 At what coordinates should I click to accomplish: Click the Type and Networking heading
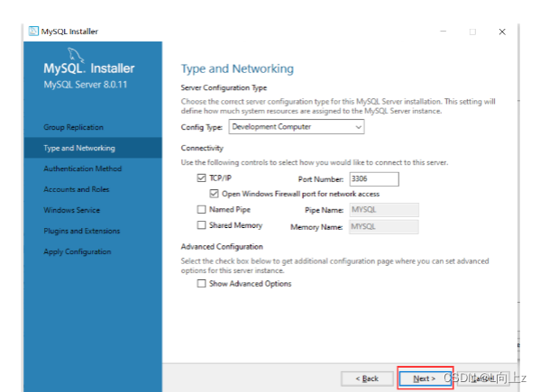click(237, 68)
